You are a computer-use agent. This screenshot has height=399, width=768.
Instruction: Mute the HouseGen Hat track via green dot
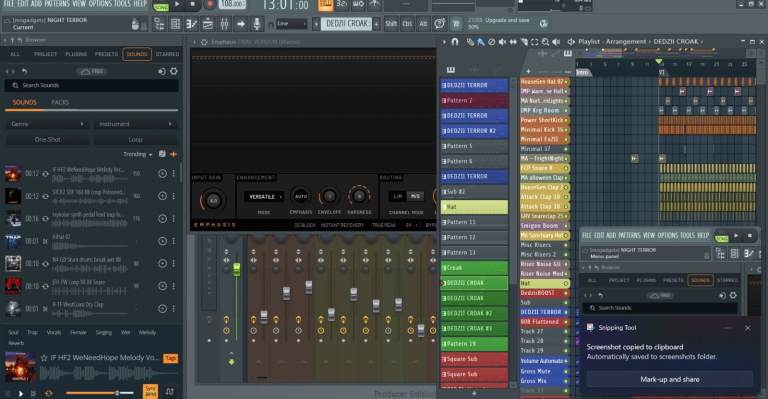click(x=566, y=82)
